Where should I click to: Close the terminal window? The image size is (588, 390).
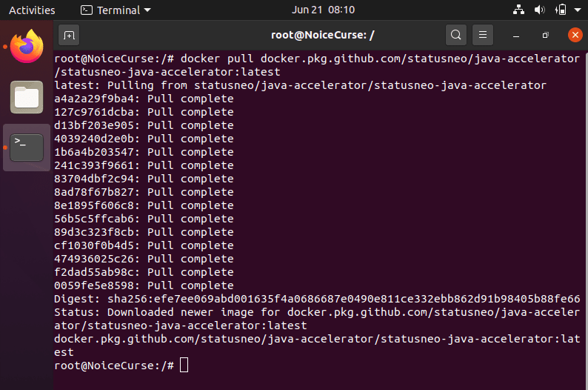pos(575,34)
